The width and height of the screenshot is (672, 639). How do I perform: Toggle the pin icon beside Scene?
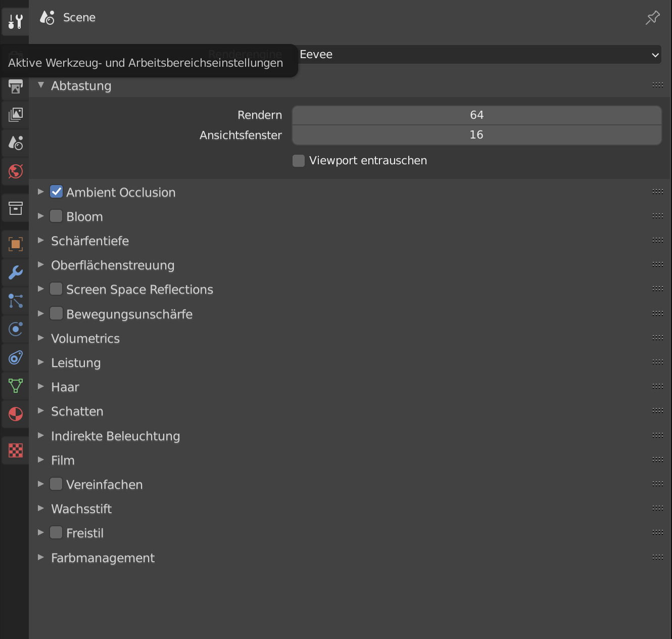coord(652,18)
